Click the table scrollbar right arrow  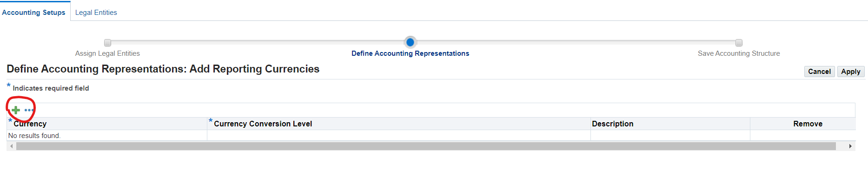pos(850,146)
